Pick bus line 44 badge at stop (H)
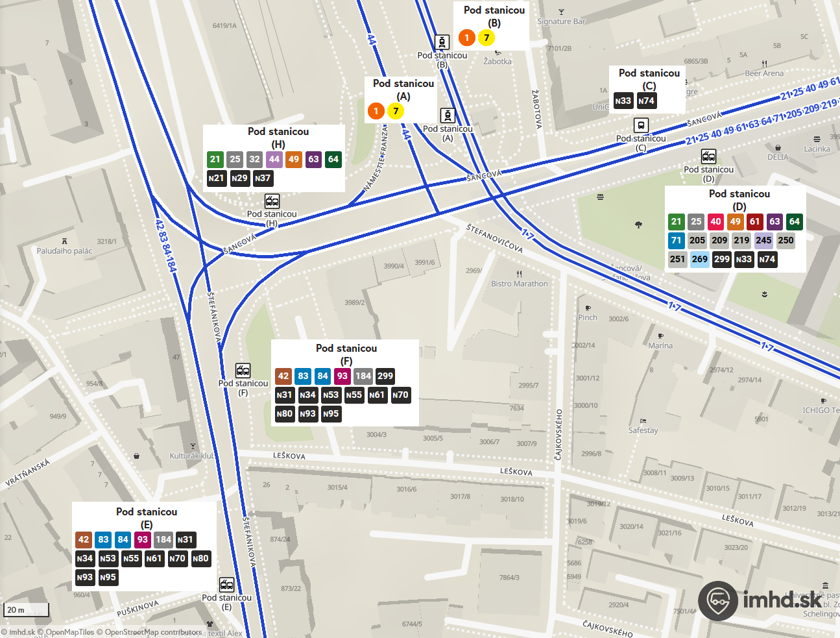 274,159
